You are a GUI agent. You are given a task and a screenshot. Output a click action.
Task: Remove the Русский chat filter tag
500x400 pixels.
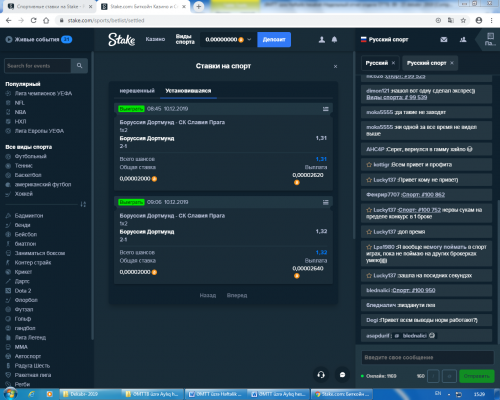coord(393,63)
